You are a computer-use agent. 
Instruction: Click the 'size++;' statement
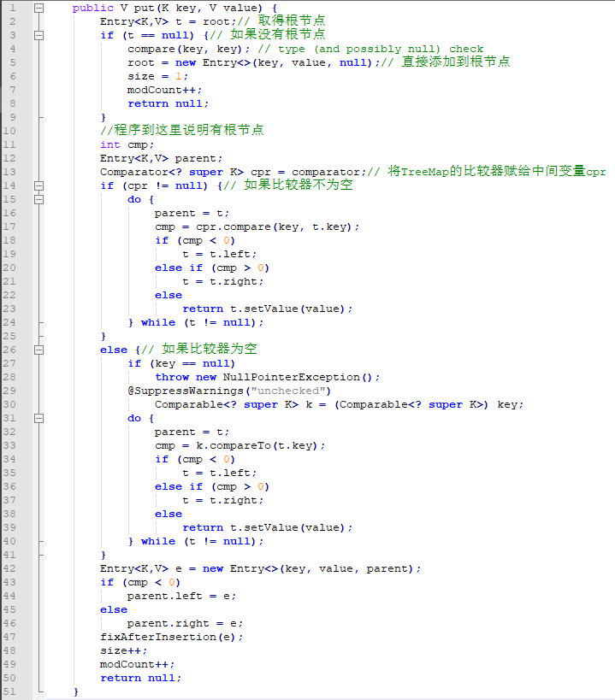(x=124, y=651)
